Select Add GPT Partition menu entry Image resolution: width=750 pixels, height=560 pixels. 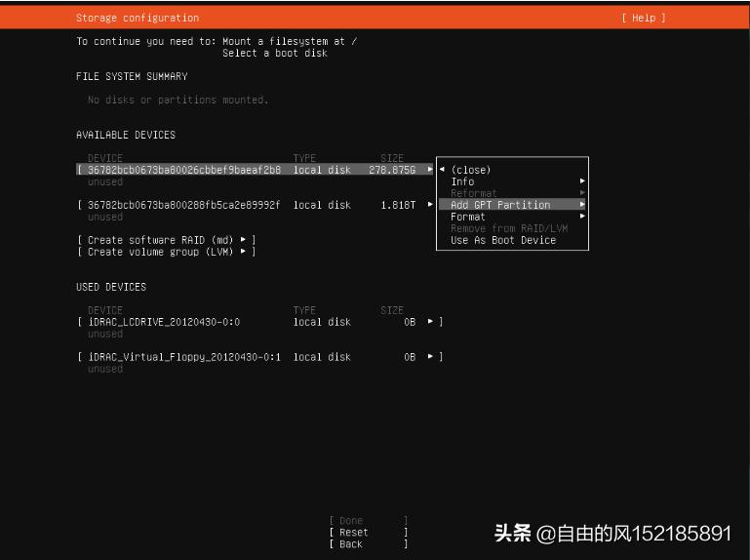pos(512,204)
